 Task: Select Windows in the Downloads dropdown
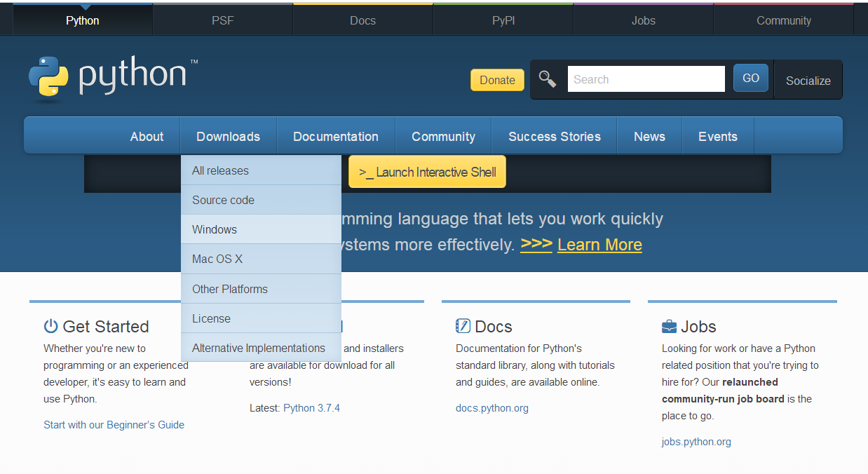[x=261, y=229]
